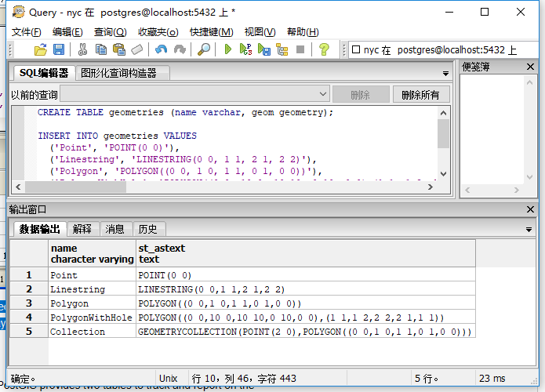Click the '23 ms' status bar entry

[x=492, y=378]
